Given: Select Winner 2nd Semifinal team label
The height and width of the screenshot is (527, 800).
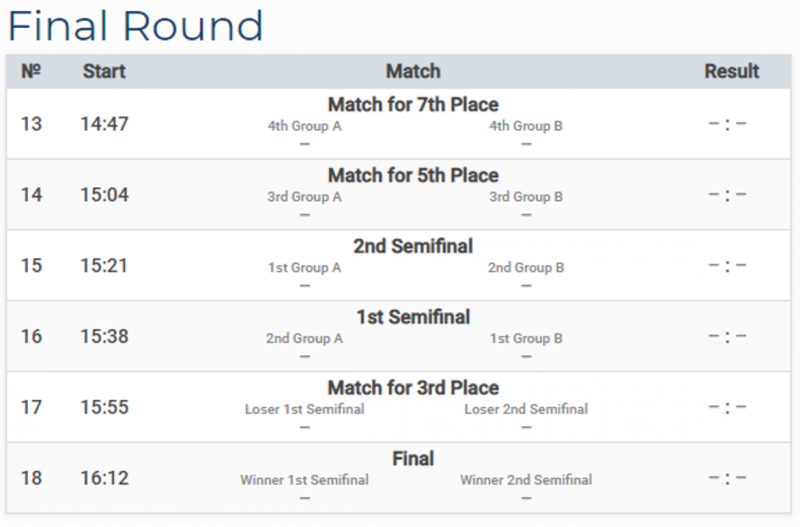Looking at the screenshot, I should (526, 480).
